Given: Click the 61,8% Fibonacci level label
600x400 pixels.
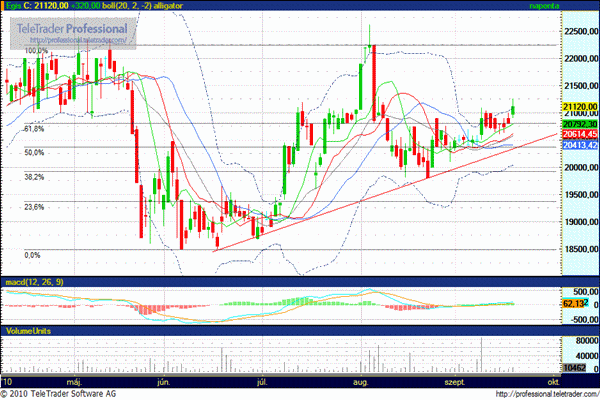Looking at the screenshot, I should click(35, 129).
